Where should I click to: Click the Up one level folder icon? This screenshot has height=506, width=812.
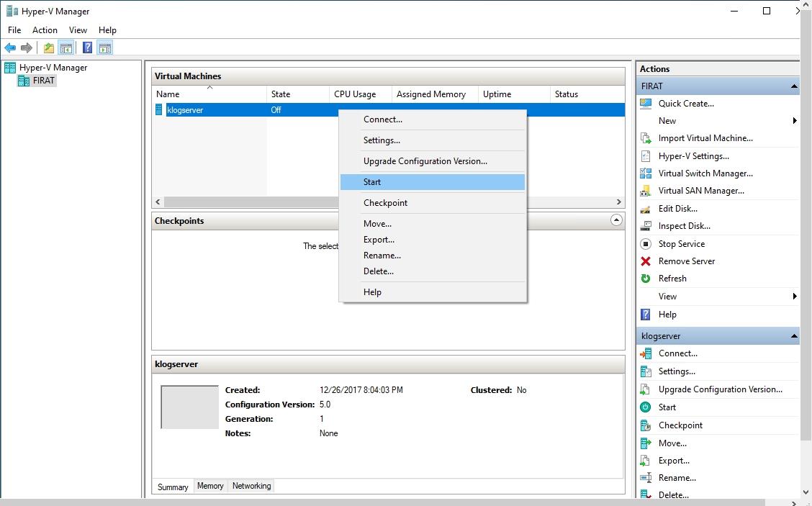(x=49, y=48)
